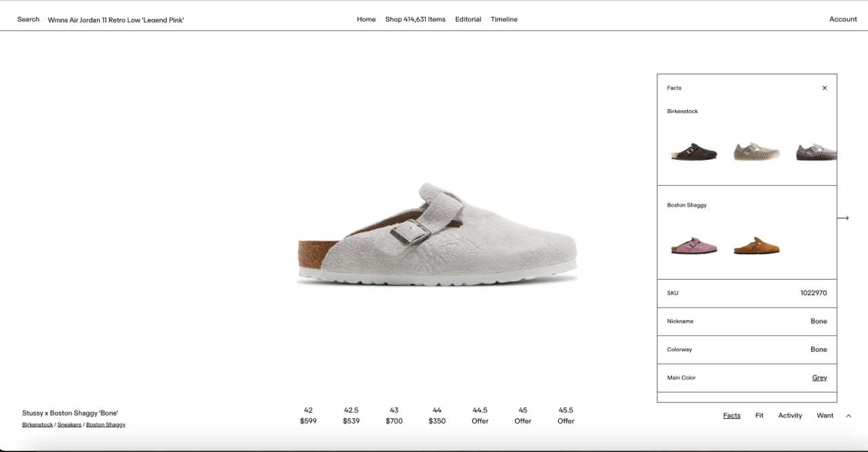Viewport: 868px width, 452px height.
Task: Follow the Grey main color link
Action: point(819,378)
